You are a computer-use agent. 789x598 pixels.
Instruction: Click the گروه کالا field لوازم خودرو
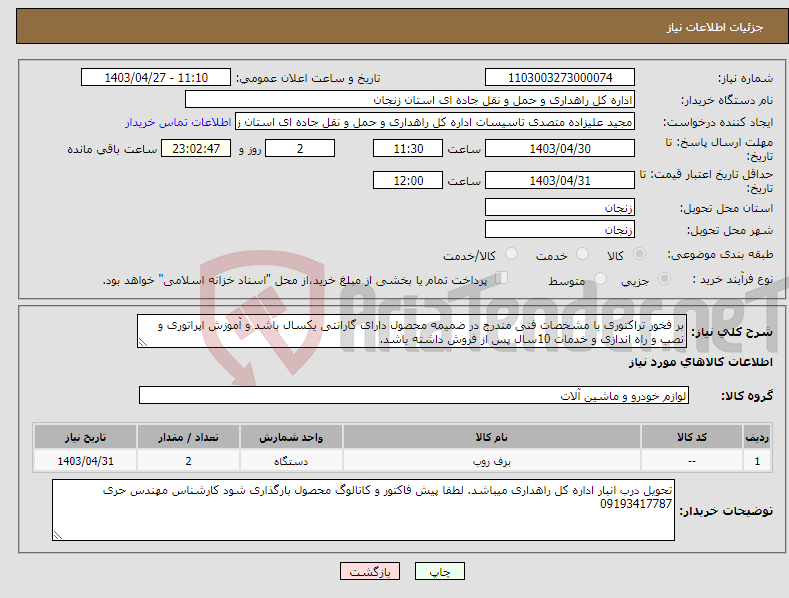(x=414, y=396)
